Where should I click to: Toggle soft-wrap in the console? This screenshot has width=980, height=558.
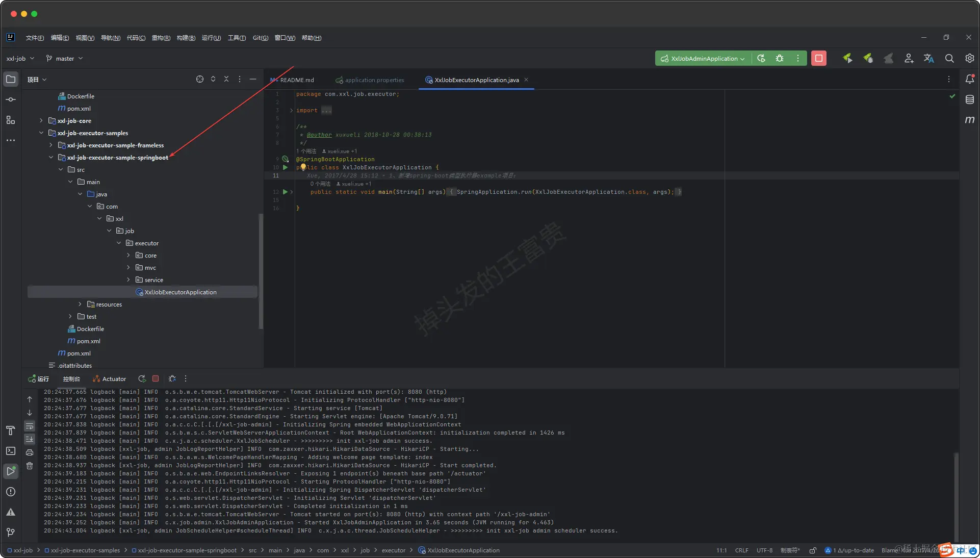tap(30, 426)
